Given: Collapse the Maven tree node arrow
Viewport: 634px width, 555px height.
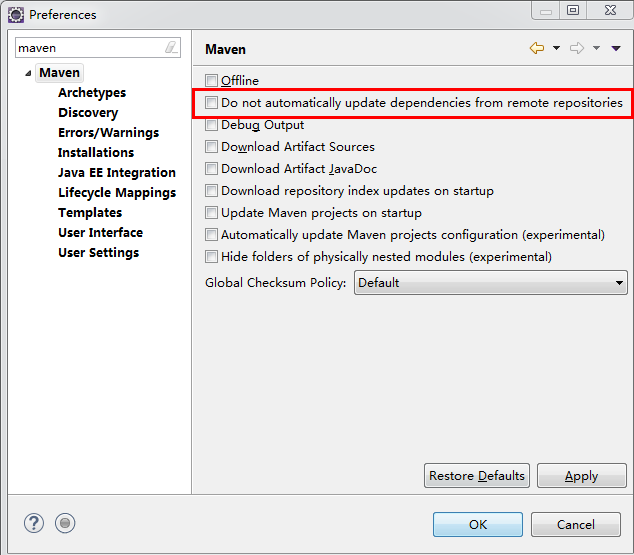Looking at the screenshot, I should [28, 73].
